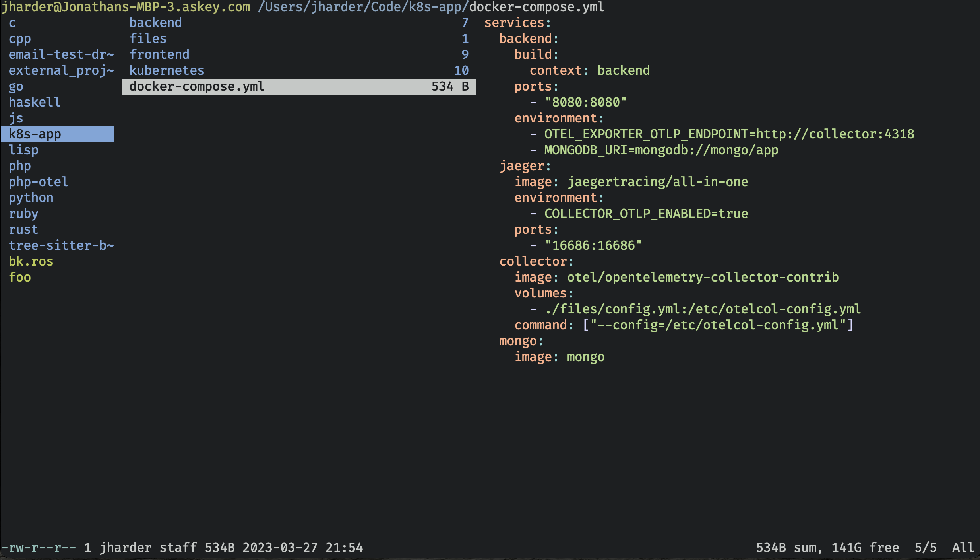
Task: Click the item count '10' beside kubernetes
Action: (x=462, y=71)
